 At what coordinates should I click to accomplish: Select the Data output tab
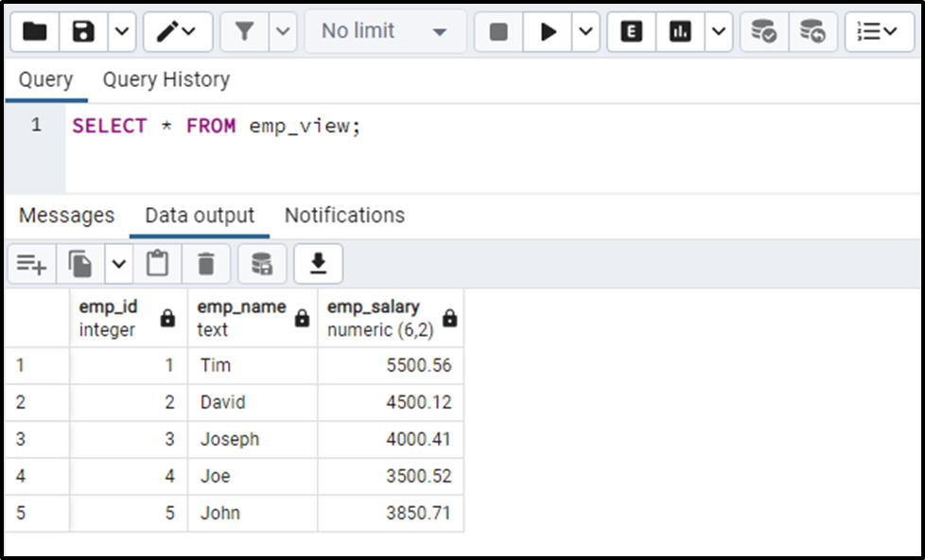pos(200,216)
